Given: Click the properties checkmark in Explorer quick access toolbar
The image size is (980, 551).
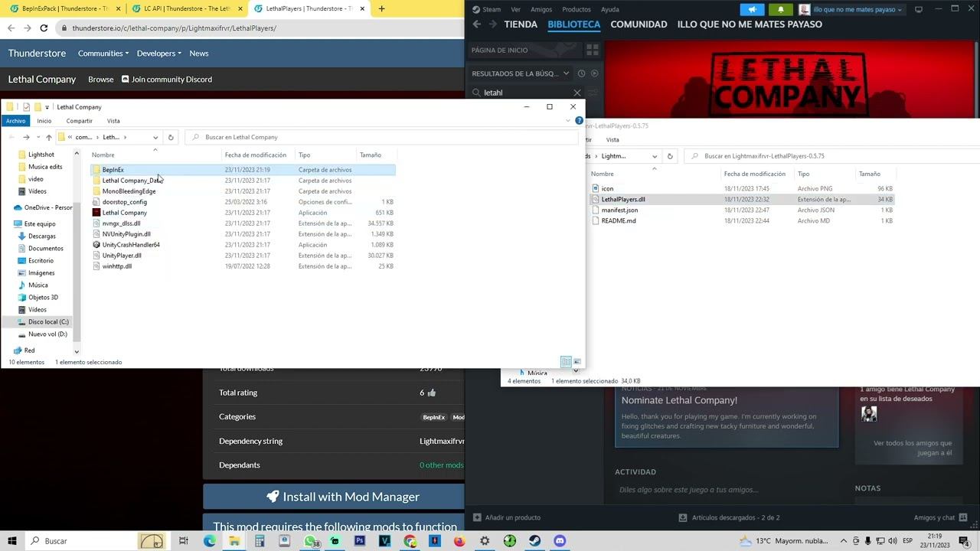Looking at the screenshot, I should pyautogui.click(x=26, y=107).
